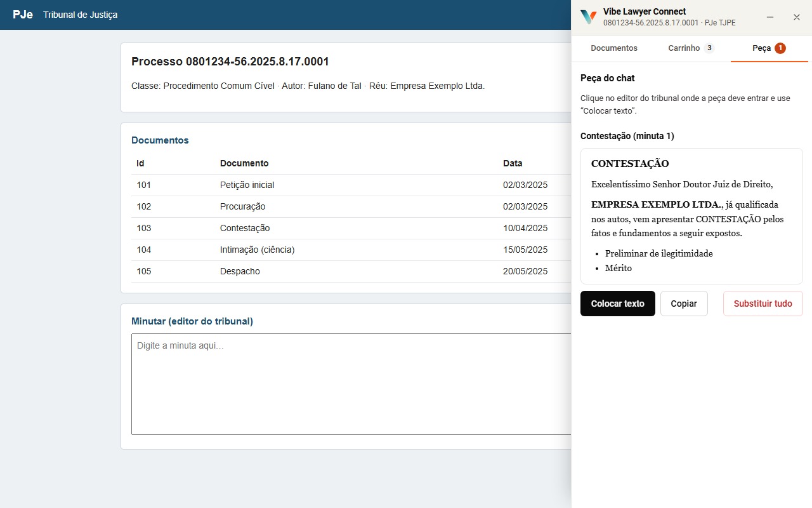Viewport: 812px width, 508px height.
Task: Click the Preliminar de ilegitimidade bullet
Action: 659,253
